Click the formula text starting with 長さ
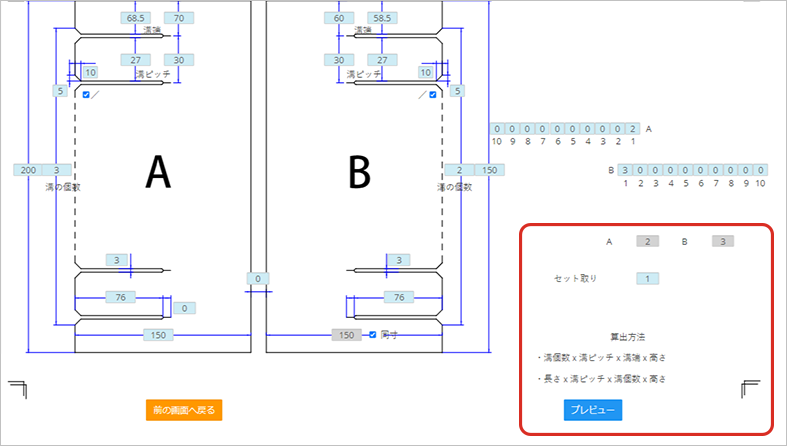 [x=604, y=379]
